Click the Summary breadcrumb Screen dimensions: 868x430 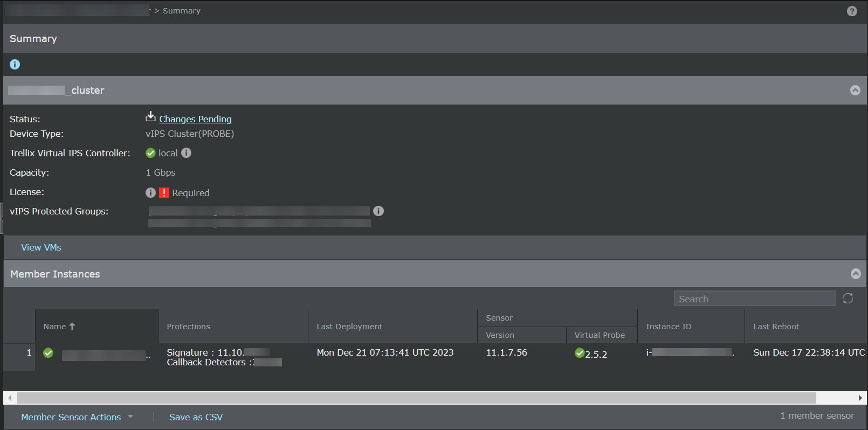(182, 11)
